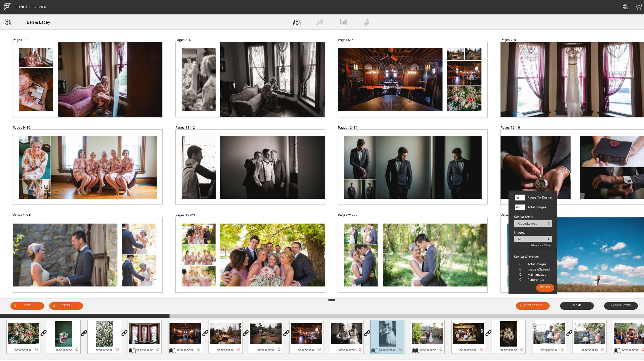Screen dimensions: 644x361
Task: Toggle heart on perfume bottle thumbnail
Action: pyautogui.click(x=77, y=350)
